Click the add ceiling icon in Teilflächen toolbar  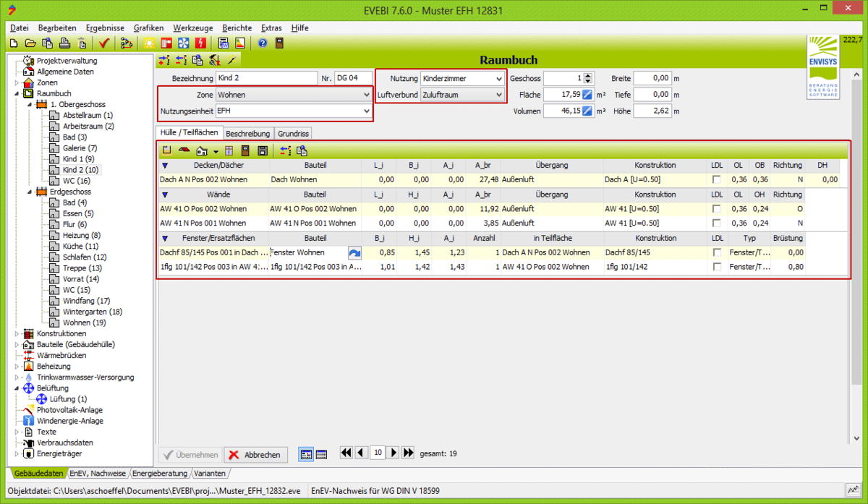click(x=167, y=151)
